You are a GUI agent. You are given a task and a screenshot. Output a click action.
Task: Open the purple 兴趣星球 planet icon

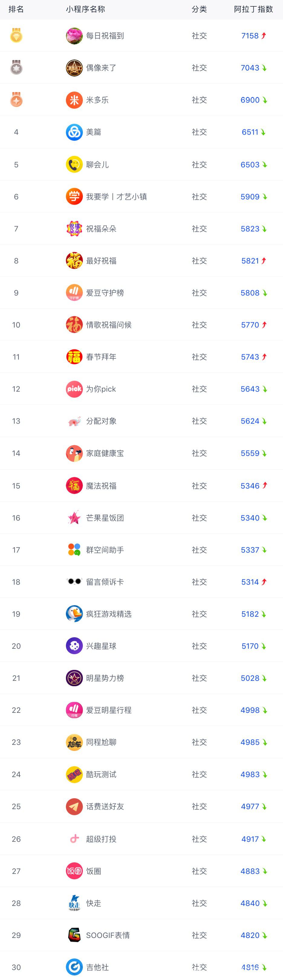coord(74,646)
